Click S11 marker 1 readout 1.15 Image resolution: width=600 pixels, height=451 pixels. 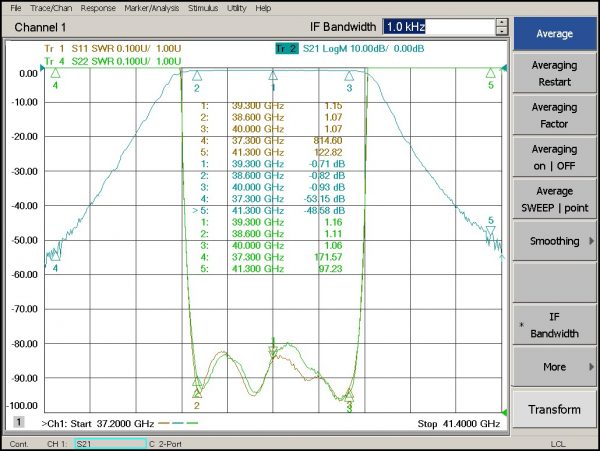[333, 106]
